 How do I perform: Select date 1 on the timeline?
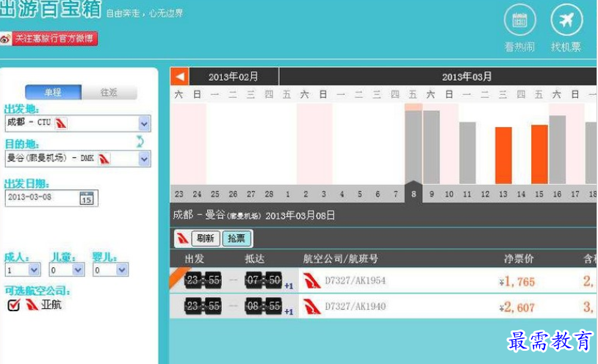(x=287, y=194)
